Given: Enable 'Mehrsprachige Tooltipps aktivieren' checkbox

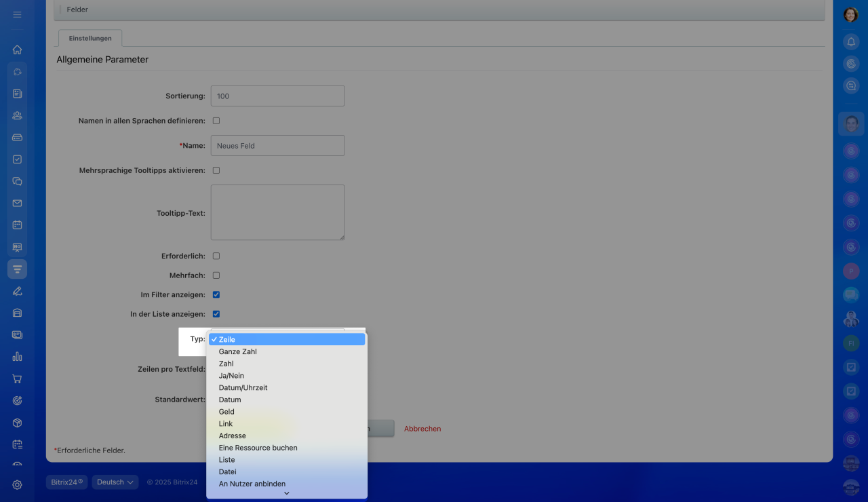Looking at the screenshot, I should click(x=216, y=170).
